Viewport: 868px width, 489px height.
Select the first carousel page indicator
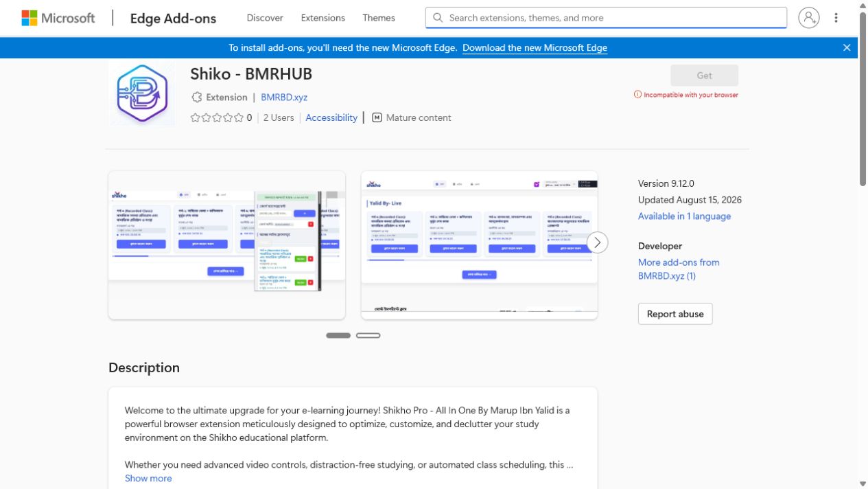338,336
